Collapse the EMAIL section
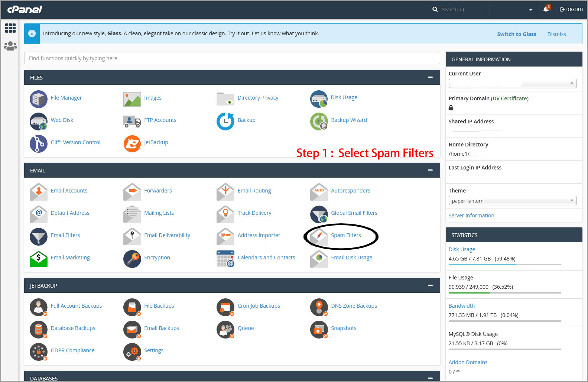The image size is (588, 382). coord(430,170)
